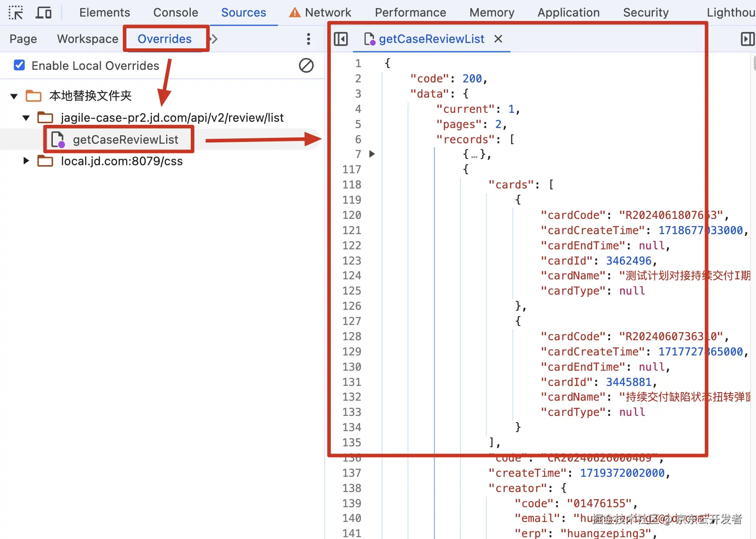Open the Performance panel tab
Viewport: 756px width, 539px height.
(x=410, y=13)
